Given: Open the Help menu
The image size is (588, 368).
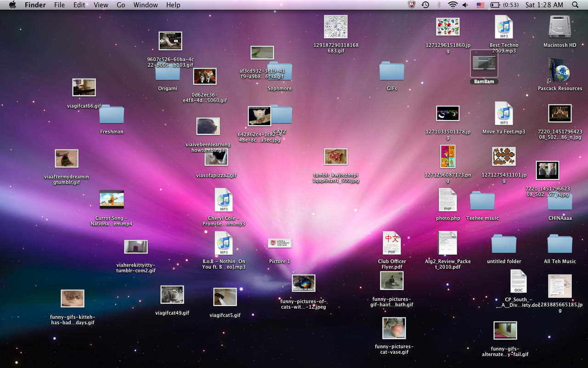Looking at the screenshot, I should click(x=173, y=5).
